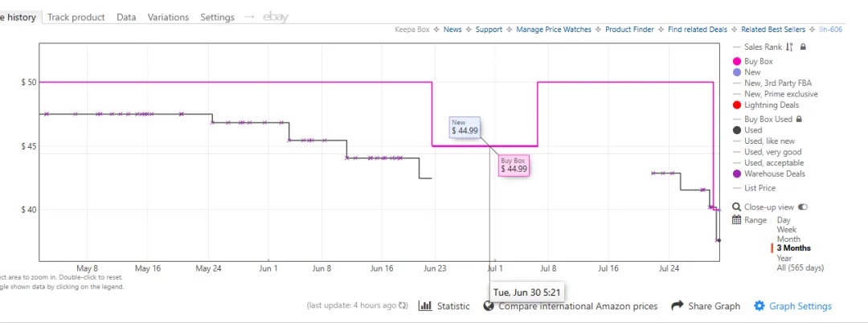
Task: Click the Share Graph arrow icon
Action: coord(677,306)
